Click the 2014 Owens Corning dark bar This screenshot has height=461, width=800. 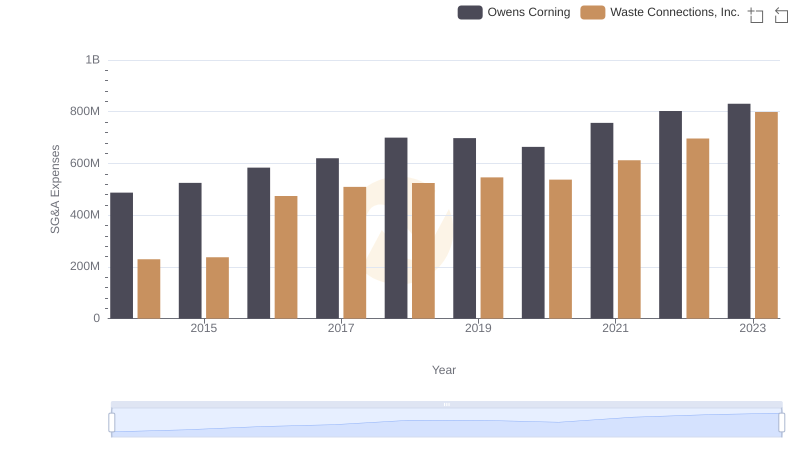[x=121, y=255]
